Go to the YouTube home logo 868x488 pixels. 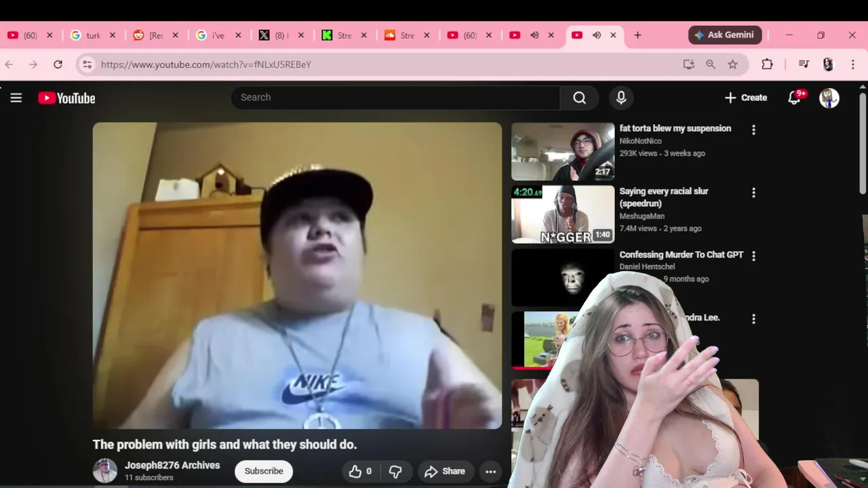pos(66,98)
